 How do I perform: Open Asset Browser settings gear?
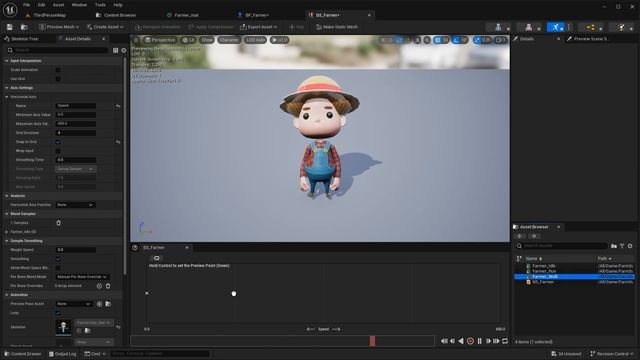point(630,246)
